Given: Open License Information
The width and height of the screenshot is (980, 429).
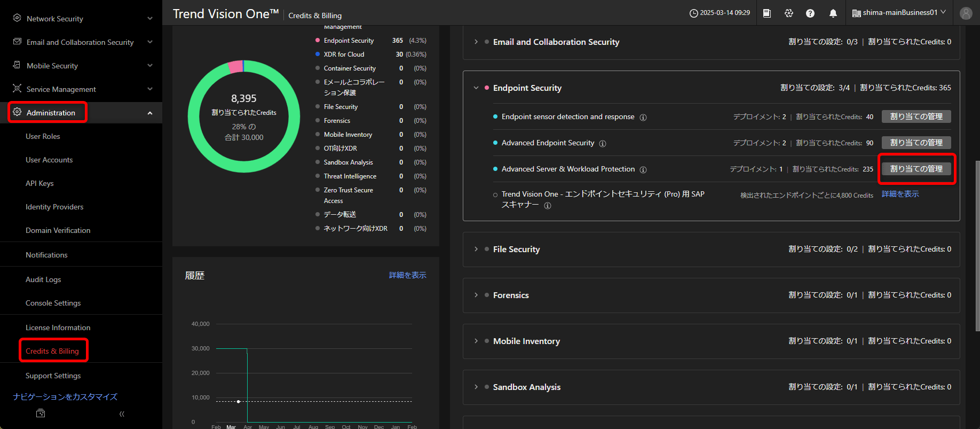Looking at the screenshot, I should 58,327.
